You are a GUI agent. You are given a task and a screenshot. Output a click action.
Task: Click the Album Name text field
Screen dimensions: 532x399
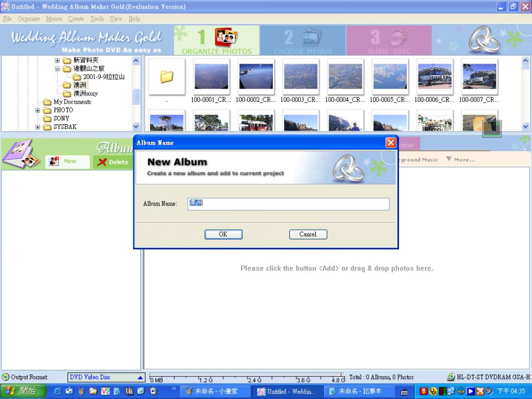pyautogui.click(x=288, y=204)
